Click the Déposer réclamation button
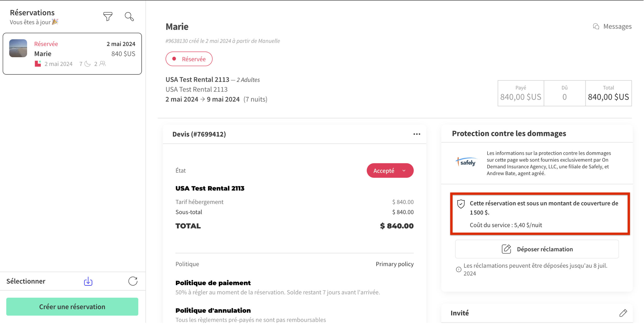This screenshot has width=644, height=333. (x=537, y=249)
